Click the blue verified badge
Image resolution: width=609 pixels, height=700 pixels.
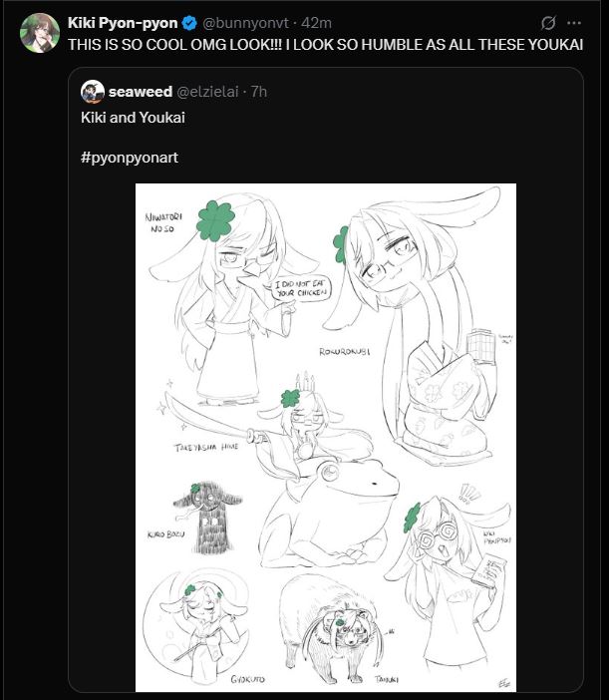(x=190, y=23)
